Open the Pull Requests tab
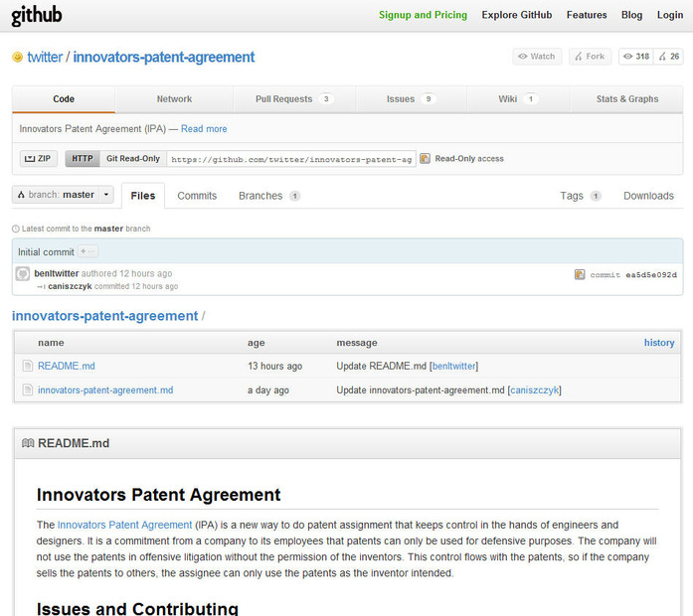Image resolution: width=693 pixels, height=616 pixels. [x=294, y=99]
